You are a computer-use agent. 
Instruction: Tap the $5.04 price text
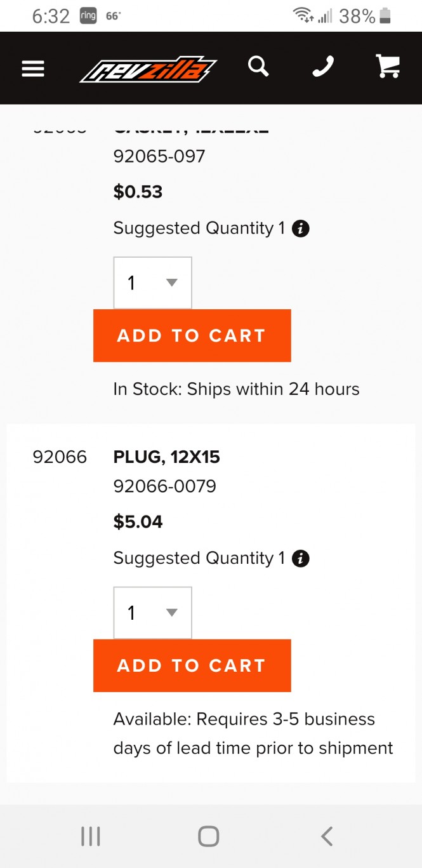[138, 522]
